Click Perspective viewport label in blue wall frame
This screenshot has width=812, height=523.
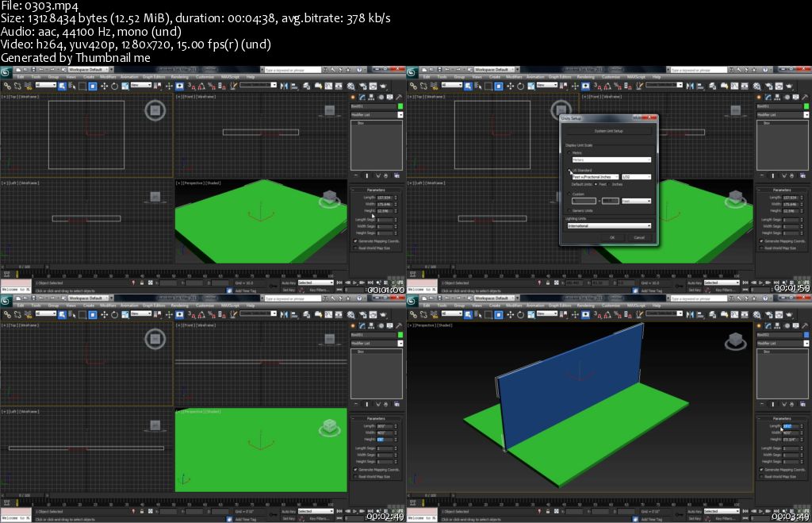[425, 325]
